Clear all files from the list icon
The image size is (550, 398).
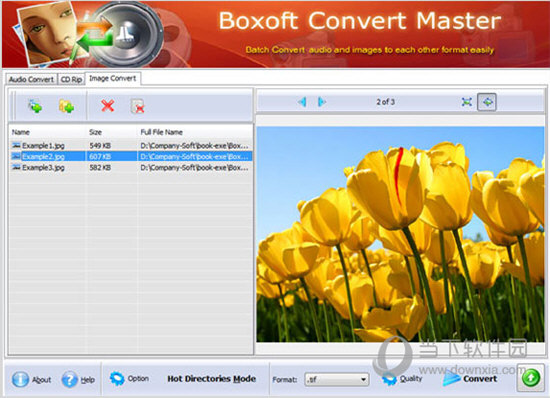138,106
